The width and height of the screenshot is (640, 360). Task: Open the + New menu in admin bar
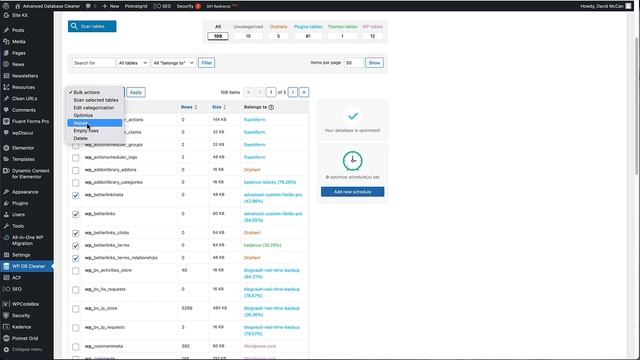click(111, 6)
